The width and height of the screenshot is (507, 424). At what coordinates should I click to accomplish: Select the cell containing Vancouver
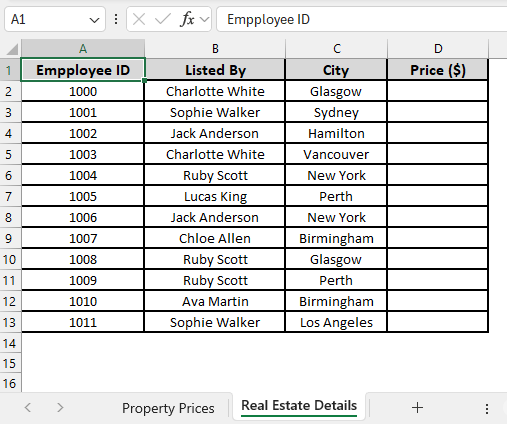(336, 155)
